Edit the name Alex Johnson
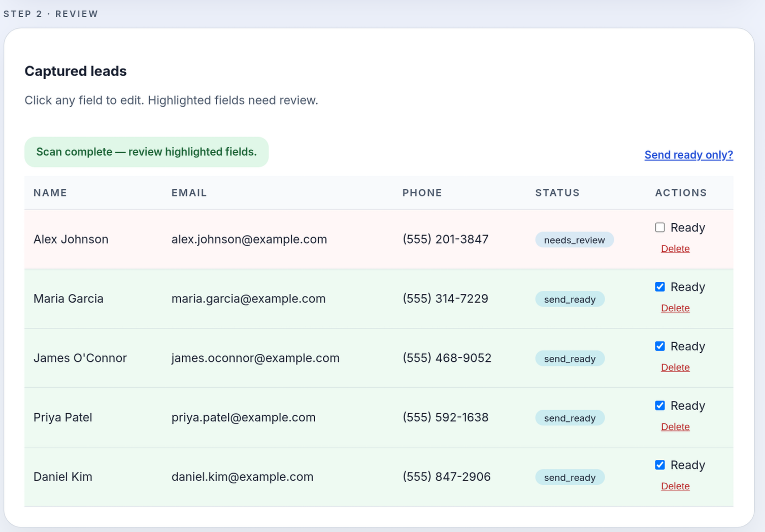765x532 pixels. point(71,239)
